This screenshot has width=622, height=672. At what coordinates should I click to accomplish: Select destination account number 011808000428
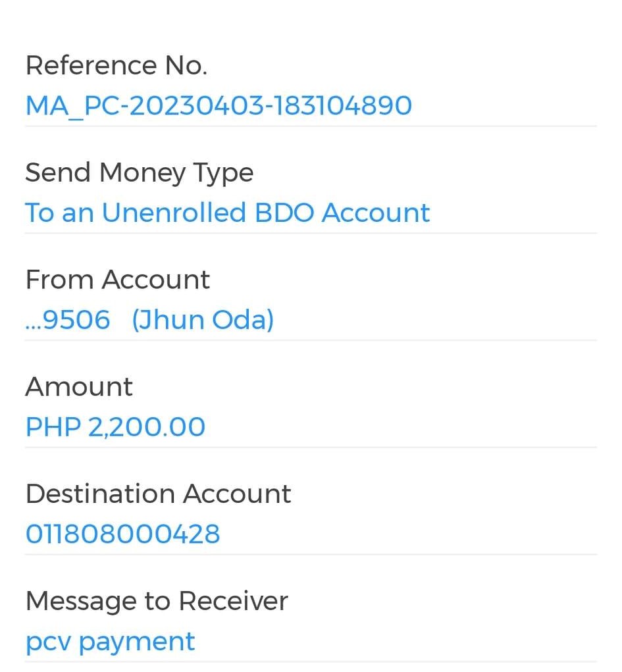point(122,534)
